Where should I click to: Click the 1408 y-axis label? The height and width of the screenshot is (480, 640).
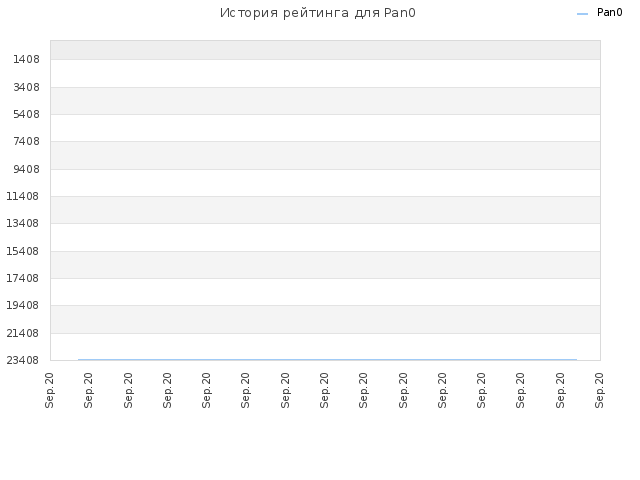tap(27, 60)
